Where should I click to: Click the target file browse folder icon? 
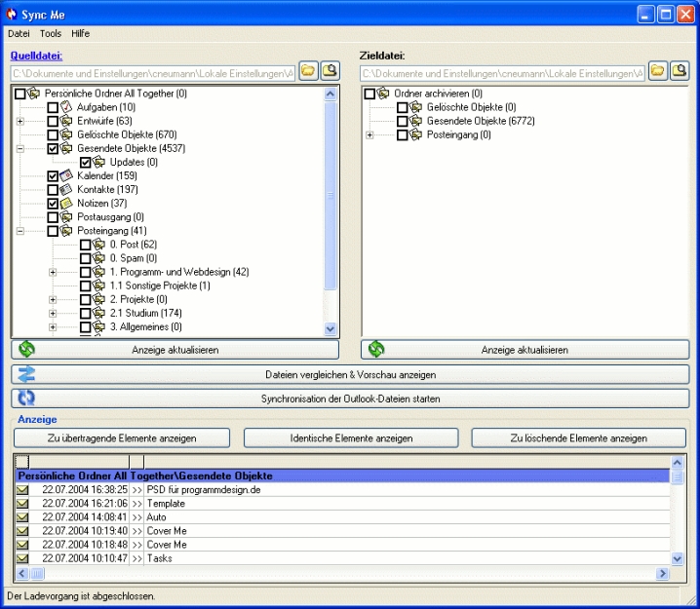[658, 72]
